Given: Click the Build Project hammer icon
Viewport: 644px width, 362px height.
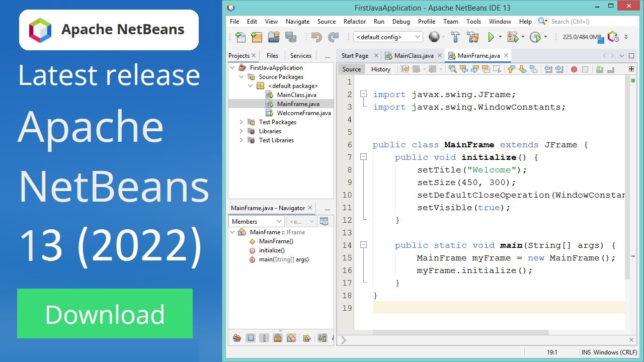Looking at the screenshot, I should click(455, 37).
